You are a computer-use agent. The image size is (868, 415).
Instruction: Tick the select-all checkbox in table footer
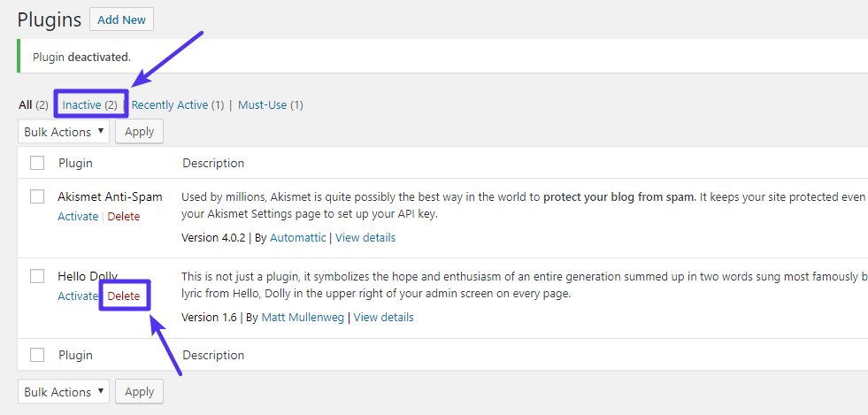[x=37, y=355]
